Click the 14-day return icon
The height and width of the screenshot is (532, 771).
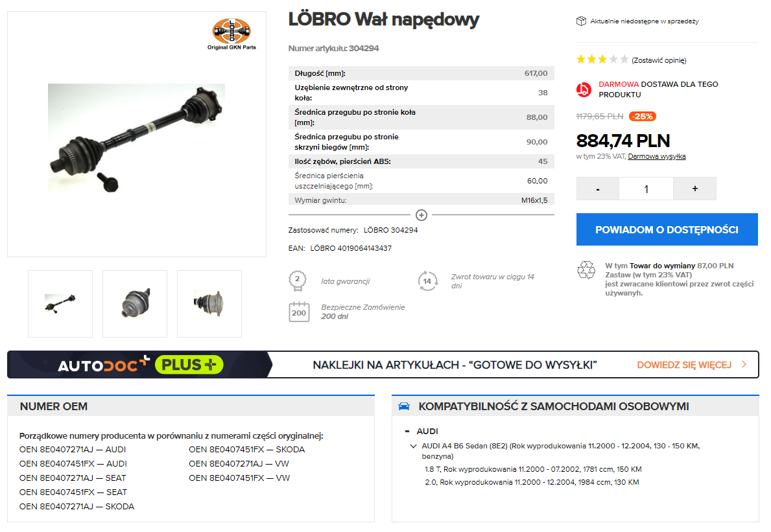[x=427, y=281]
